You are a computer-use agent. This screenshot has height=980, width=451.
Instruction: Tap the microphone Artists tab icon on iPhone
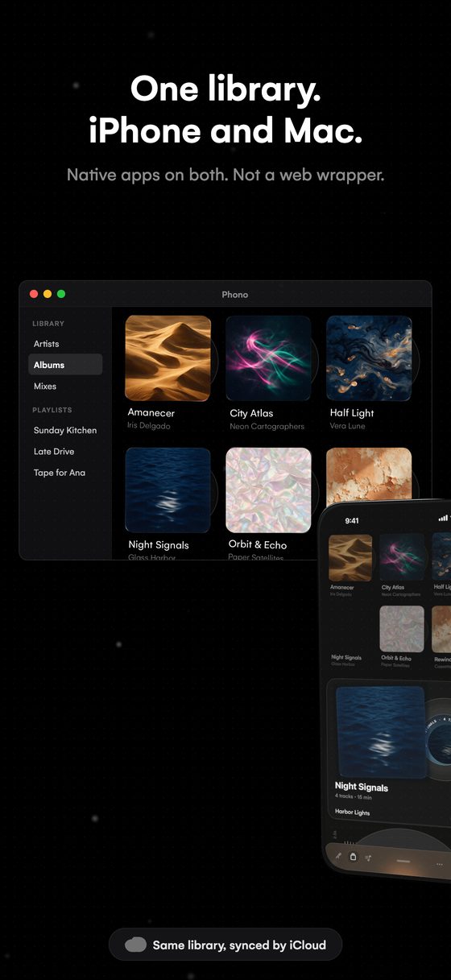click(338, 857)
